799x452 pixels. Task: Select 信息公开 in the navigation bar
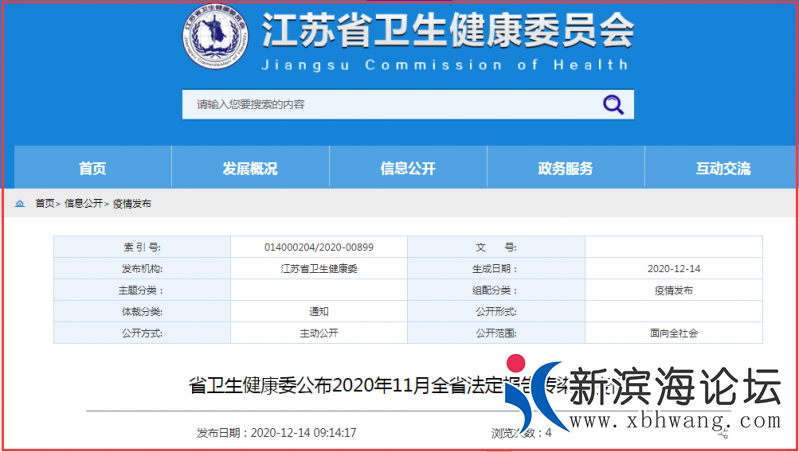click(408, 168)
